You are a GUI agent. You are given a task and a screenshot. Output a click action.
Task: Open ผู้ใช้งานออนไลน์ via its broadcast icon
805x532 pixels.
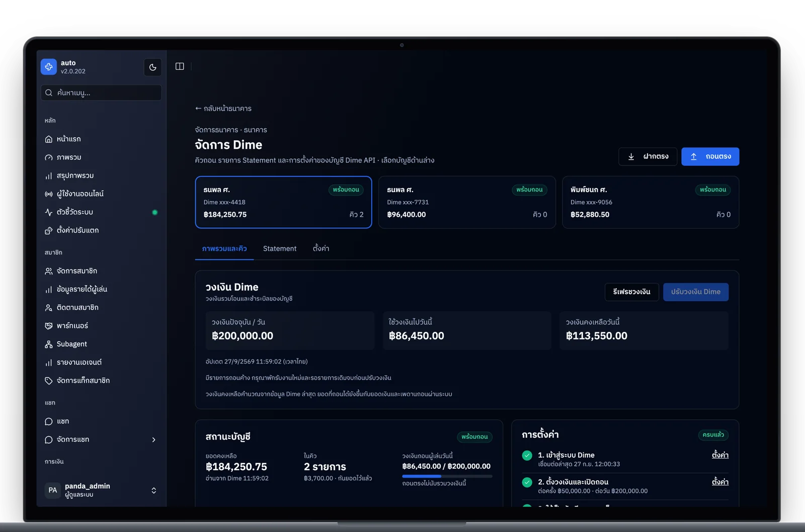click(x=49, y=194)
